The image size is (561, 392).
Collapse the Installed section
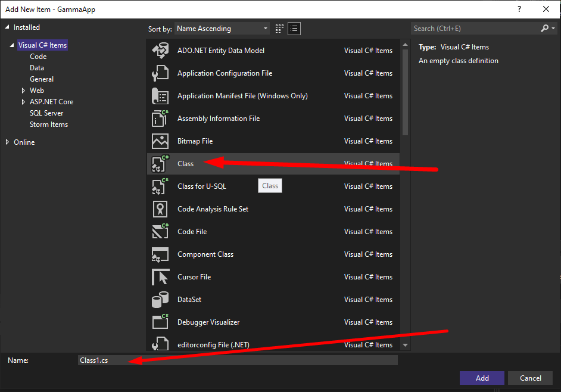8,27
